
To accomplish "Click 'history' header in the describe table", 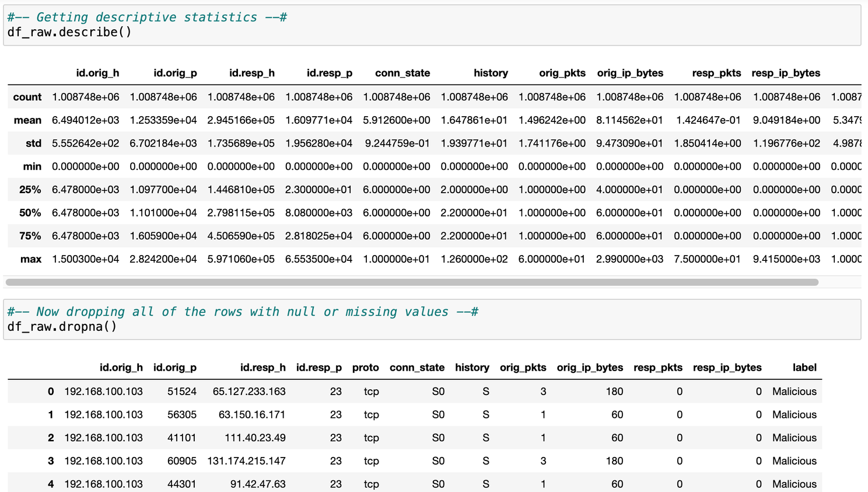I will (x=490, y=73).
